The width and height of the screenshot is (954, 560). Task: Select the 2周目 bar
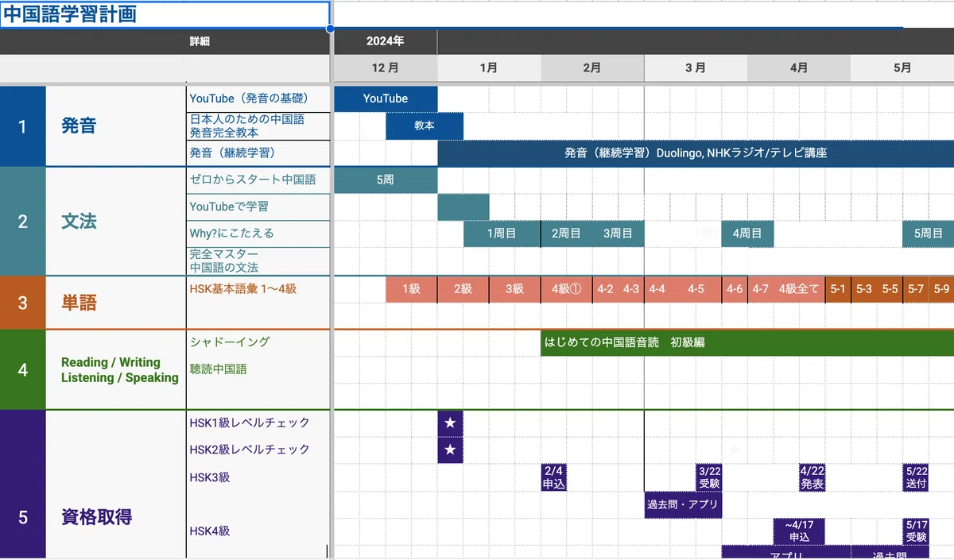[566, 234]
